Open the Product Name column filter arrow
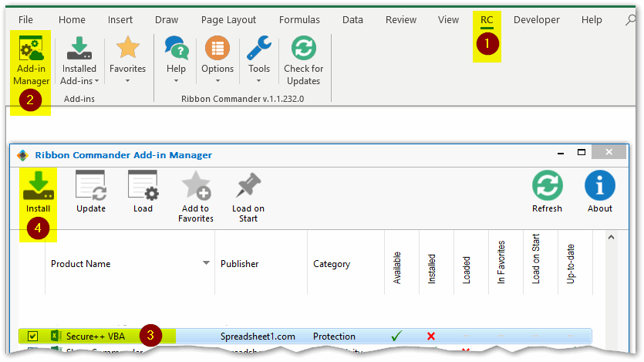 click(x=206, y=263)
